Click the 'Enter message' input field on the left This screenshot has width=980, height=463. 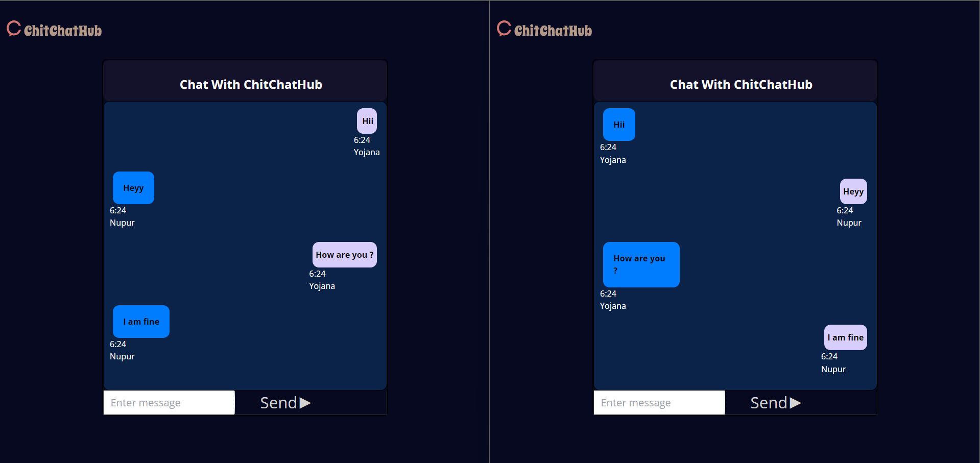pyautogui.click(x=169, y=402)
